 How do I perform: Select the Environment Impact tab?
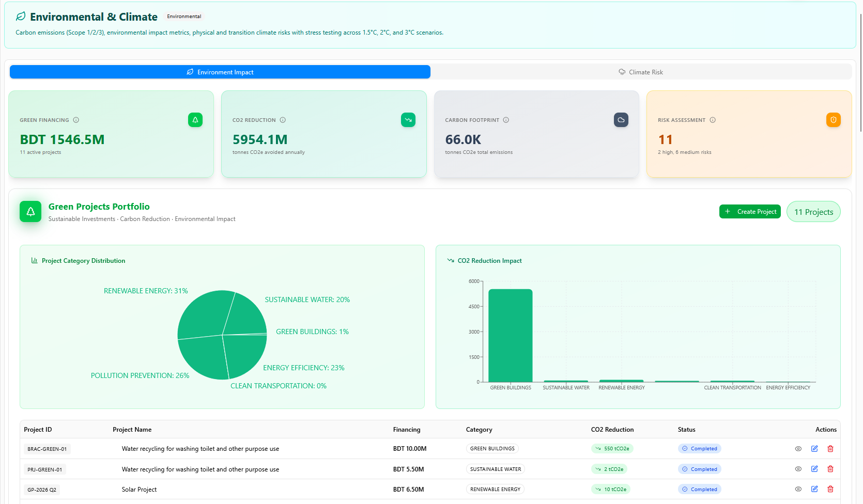click(x=220, y=72)
